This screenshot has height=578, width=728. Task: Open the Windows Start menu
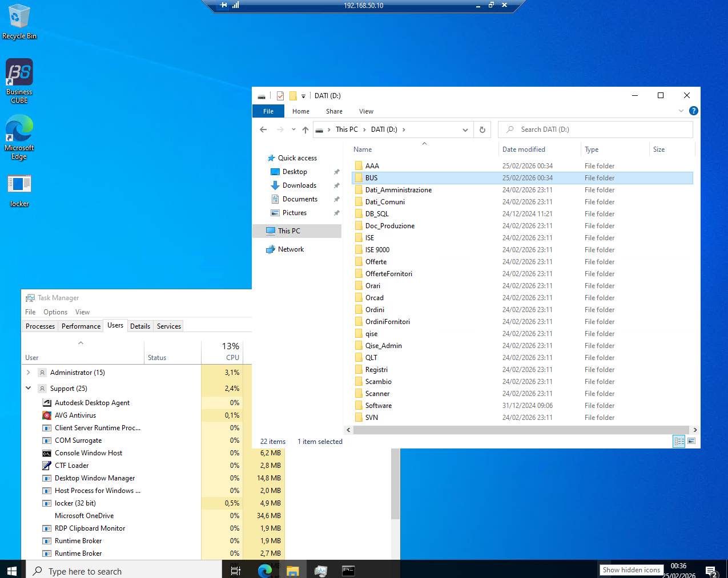point(12,570)
